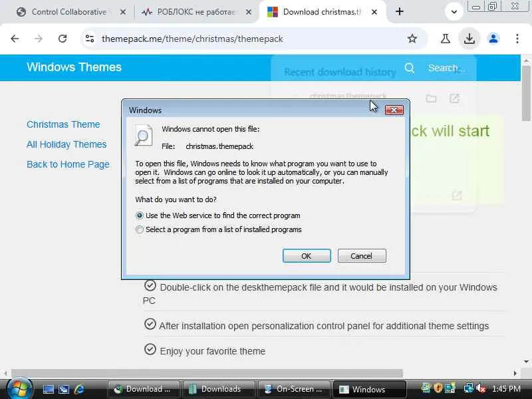This screenshot has height=399, width=532.
Task: Close the Control Collaborative tab
Action: coord(123,12)
